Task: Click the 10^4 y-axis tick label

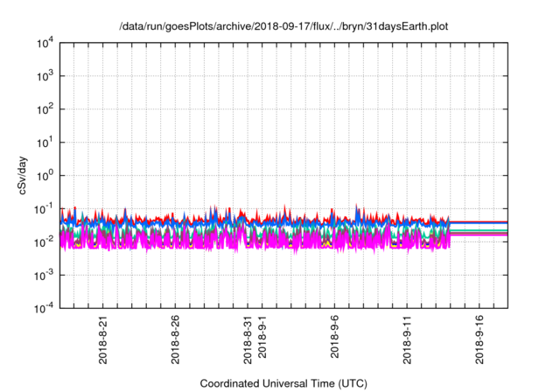Action: [x=45, y=43]
